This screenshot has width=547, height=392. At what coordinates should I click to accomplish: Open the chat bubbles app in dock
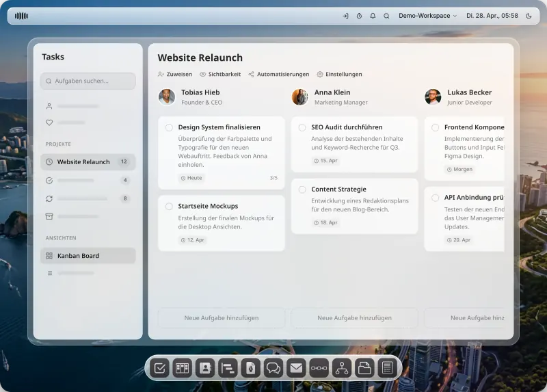pyautogui.click(x=273, y=368)
